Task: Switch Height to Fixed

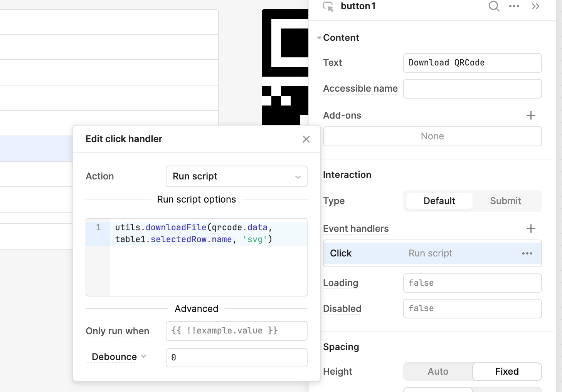Action: click(x=506, y=372)
